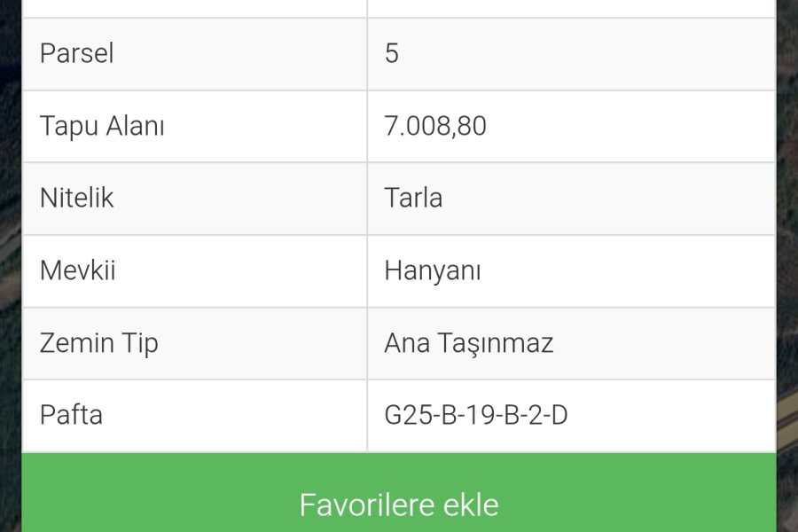Select the Parsel label cell
The image size is (798, 532).
[194, 54]
